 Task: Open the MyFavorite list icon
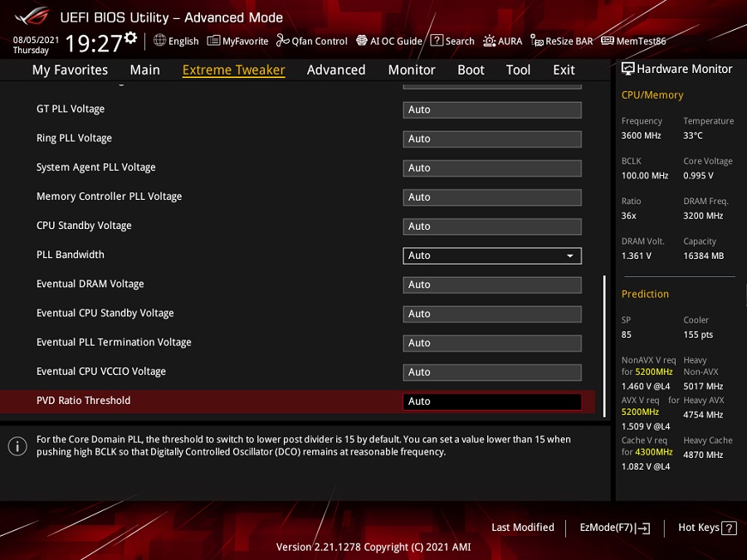coord(213,41)
